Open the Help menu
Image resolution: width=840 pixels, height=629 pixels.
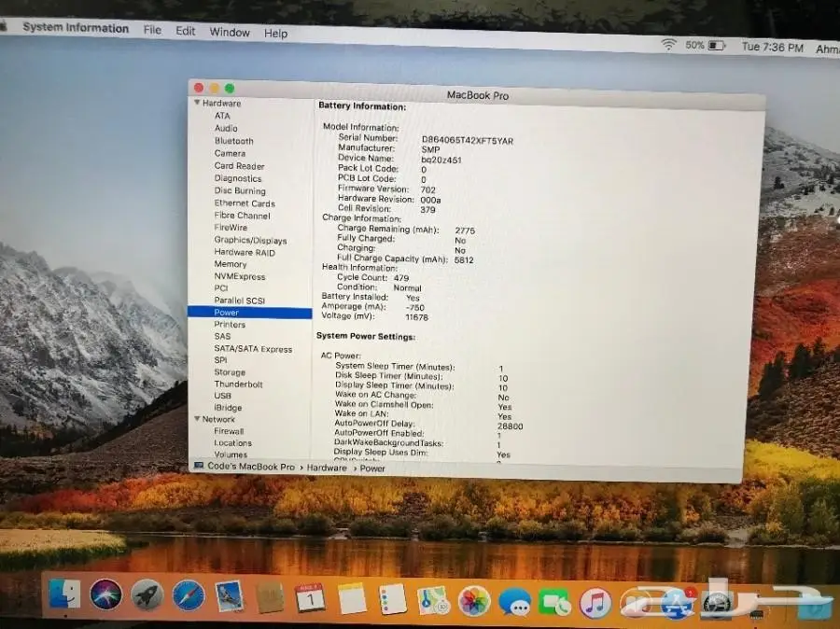pyautogui.click(x=275, y=34)
